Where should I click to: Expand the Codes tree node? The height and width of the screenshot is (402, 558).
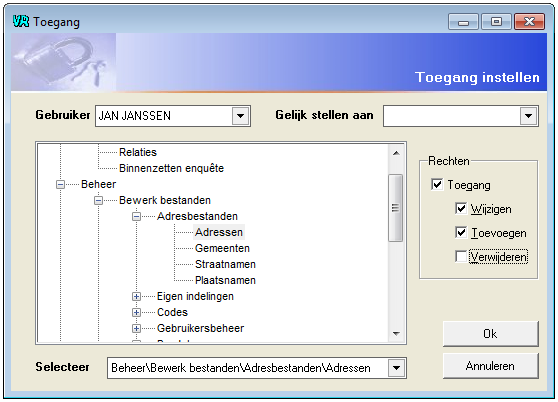136,312
